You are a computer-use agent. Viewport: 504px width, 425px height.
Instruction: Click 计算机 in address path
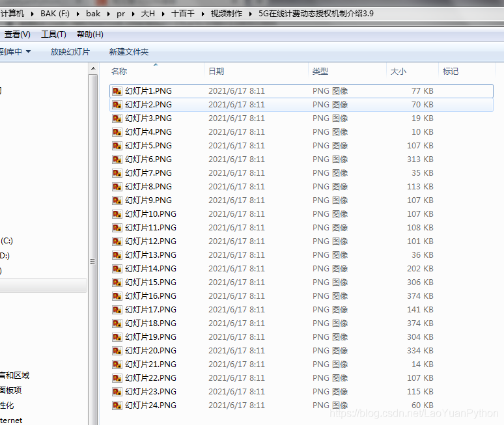coord(12,14)
